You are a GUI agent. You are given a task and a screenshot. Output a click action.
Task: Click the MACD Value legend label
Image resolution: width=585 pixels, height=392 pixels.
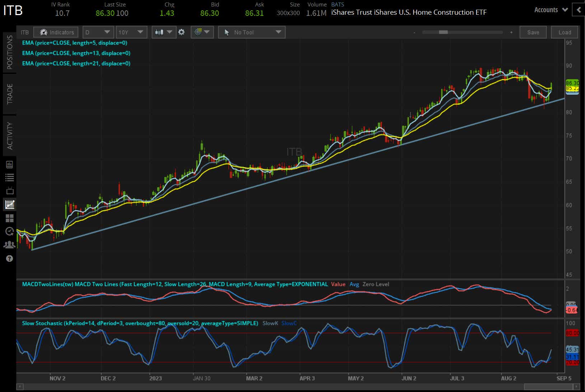tap(338, 284)
